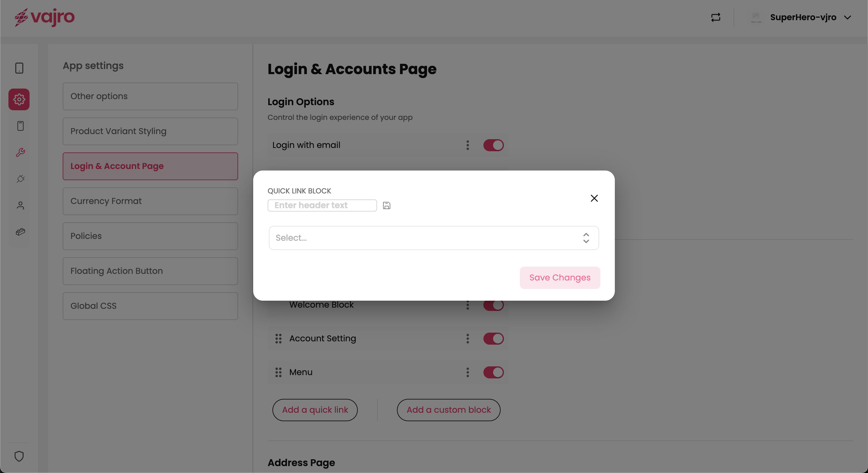
Task: Open the settings gear in sidebar
Action: tap(19, 99)
